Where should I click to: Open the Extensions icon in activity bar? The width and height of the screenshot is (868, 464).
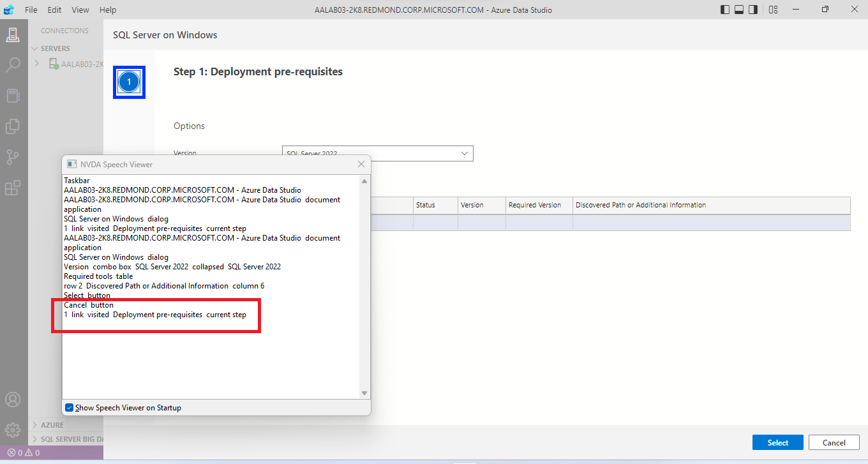[13, 187]
